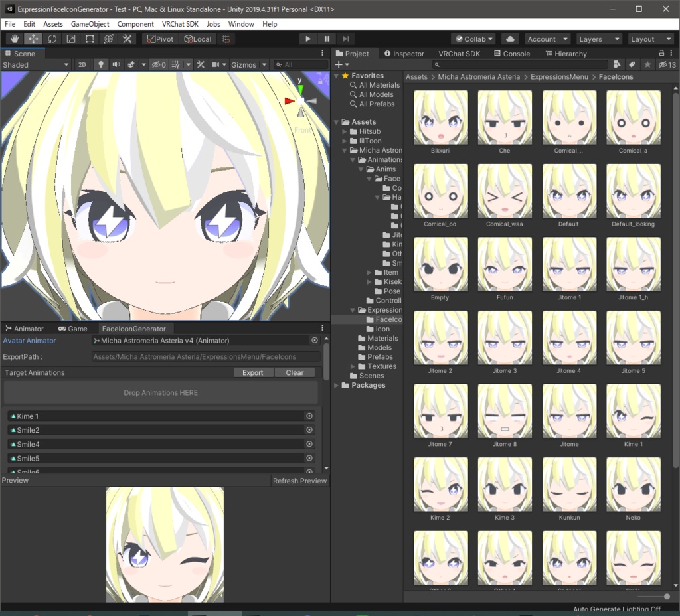The height and width of the screenshot is (616, 680).
Task: Toggle scene grid visibility
Action: pos(175,64)
